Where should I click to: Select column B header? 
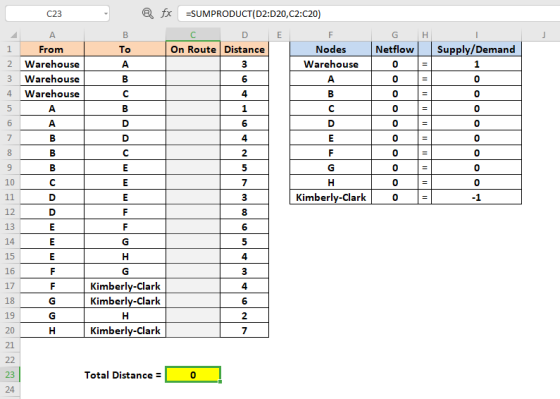[125, 35]
